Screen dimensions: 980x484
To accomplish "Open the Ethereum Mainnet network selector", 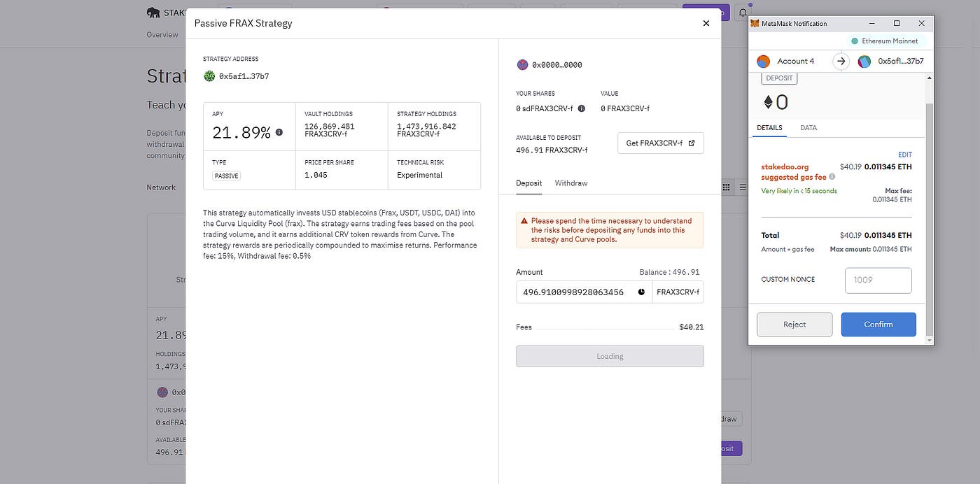I will 885,41.
